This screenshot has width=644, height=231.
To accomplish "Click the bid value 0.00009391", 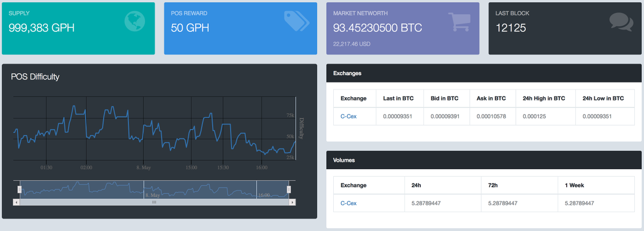I will (x=445, y=116).
